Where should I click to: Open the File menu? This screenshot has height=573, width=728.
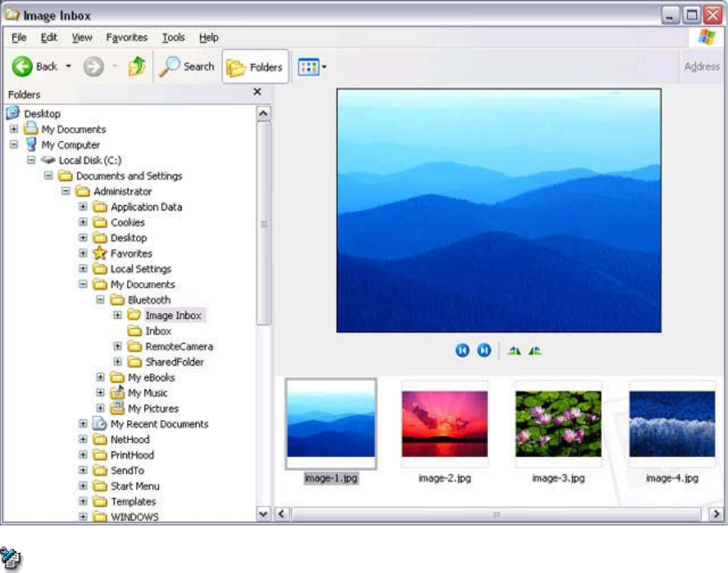[x=19, y=37]
